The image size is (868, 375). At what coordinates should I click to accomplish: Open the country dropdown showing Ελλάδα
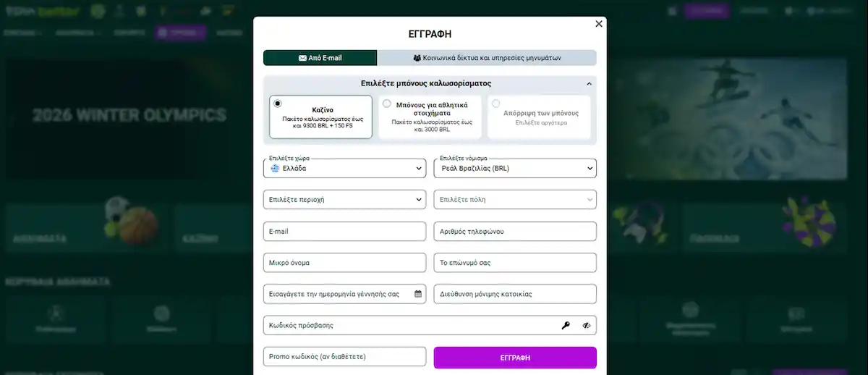(x=344, y=168)
